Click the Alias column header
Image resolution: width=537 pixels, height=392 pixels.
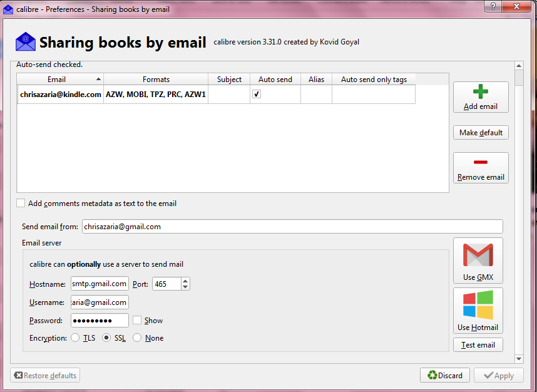316,79
